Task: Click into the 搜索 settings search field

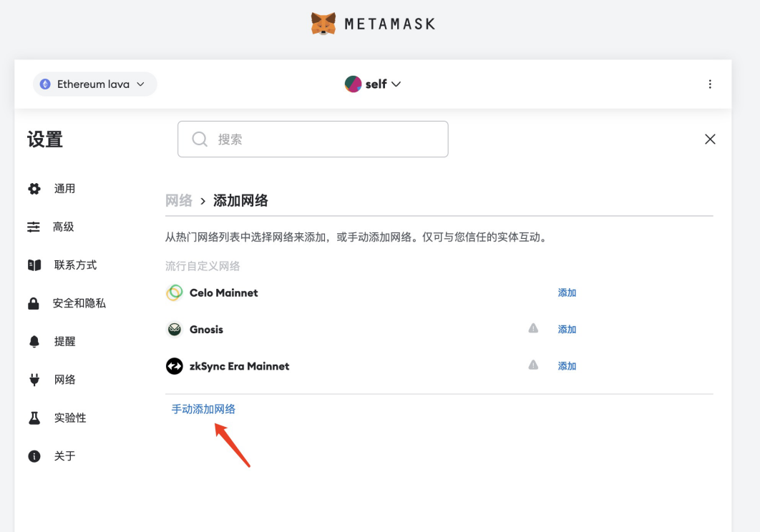Action: coord(313,139)
